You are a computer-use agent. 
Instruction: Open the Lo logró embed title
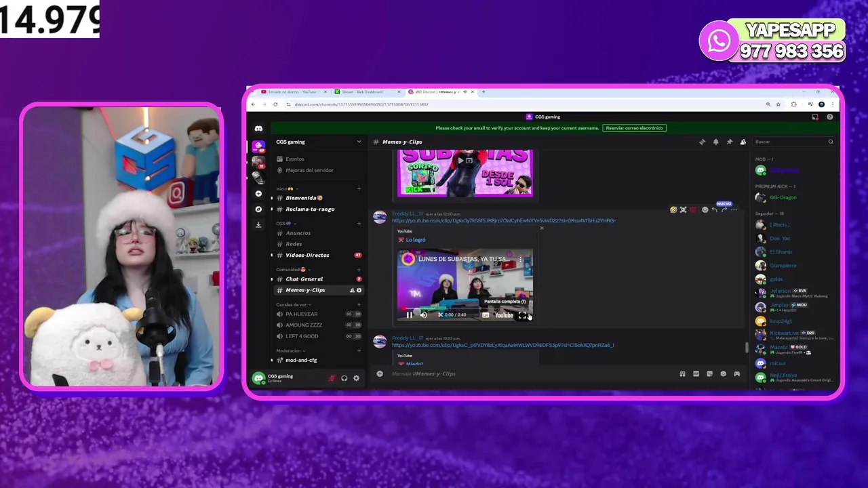[415, 239]
